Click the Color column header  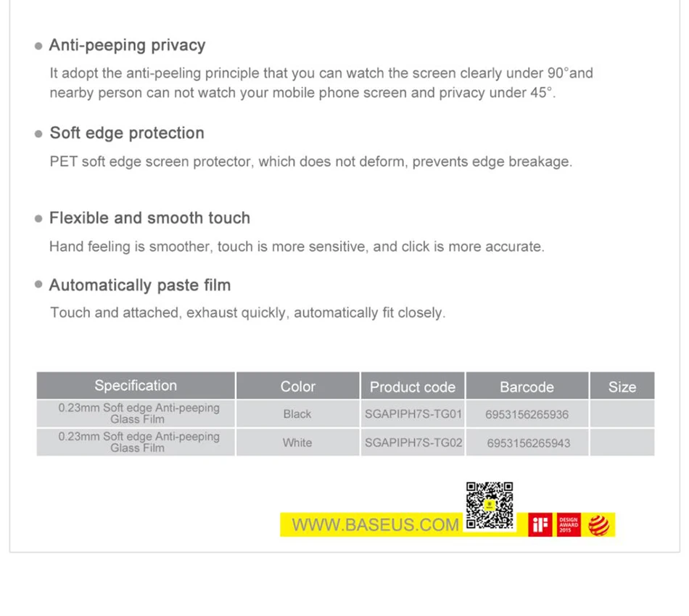click(297, 387)
